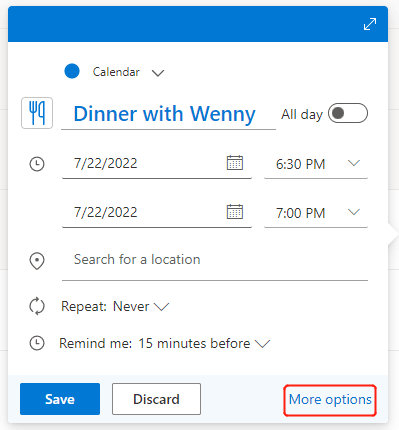The height and width of the screenshot is (430, 399).
Task: Click the location pin icon
Action: 37,261
